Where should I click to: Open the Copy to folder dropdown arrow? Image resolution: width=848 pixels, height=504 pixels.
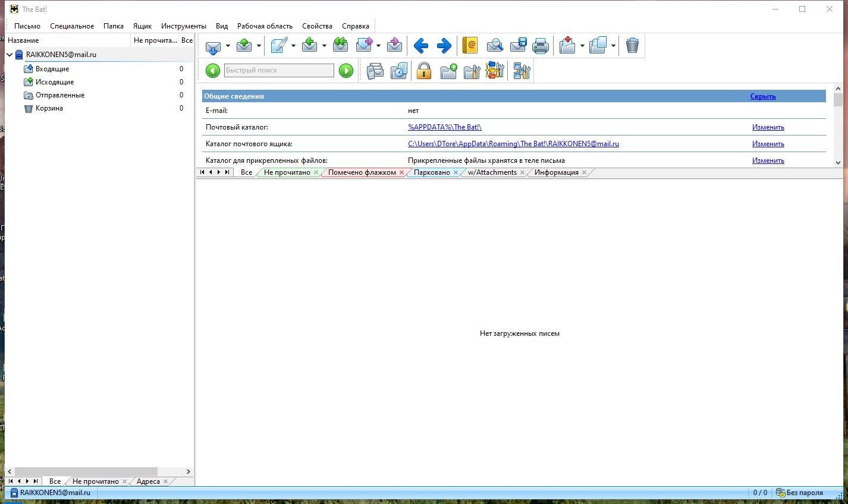(613, 46)
